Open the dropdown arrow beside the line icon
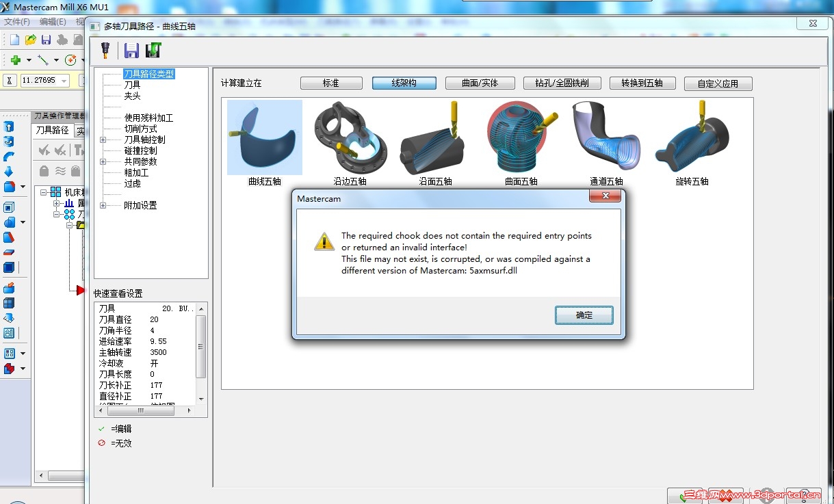This screenshot has height=504, width=834. tap(56, 61)
